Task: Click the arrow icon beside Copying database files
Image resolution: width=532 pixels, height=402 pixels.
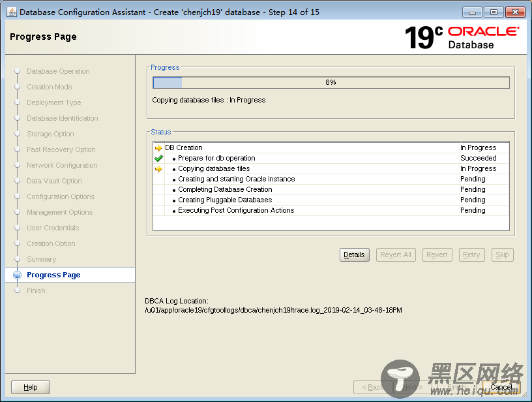Action: (x=158, y=169)
